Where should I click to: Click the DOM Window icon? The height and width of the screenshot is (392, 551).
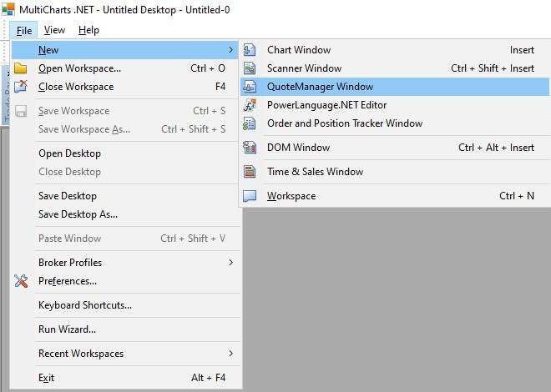click(250, 148)
